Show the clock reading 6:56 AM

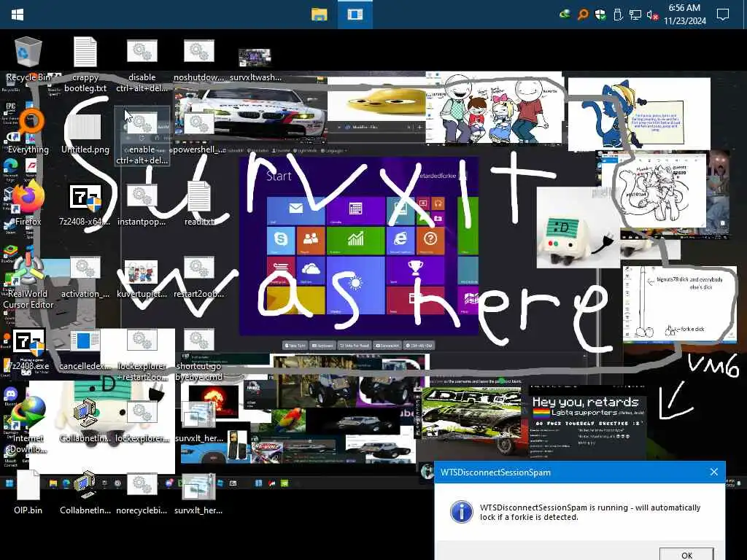click(x=684, y=8)
